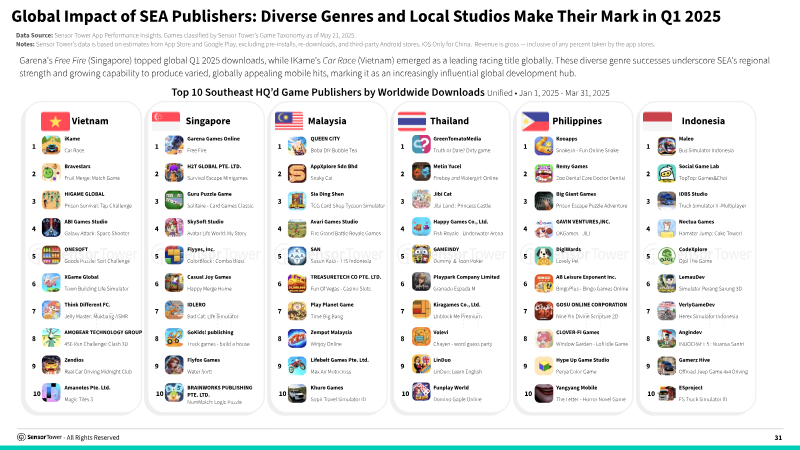The width and height of the screenshot is (800, 450).
Task: Click the Malaysia column heading
Action: tap(327, 121)
